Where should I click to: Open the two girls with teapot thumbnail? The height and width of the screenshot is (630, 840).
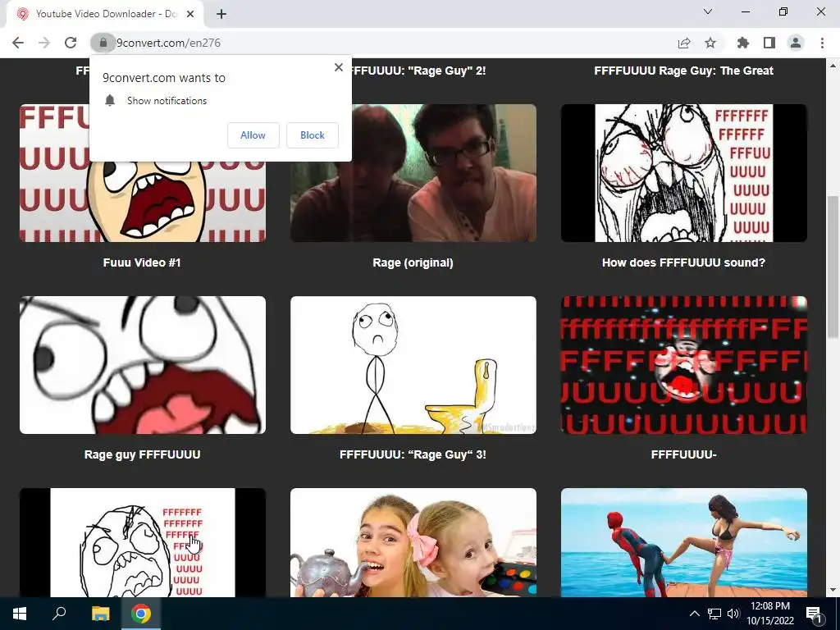tap(413, 542)
